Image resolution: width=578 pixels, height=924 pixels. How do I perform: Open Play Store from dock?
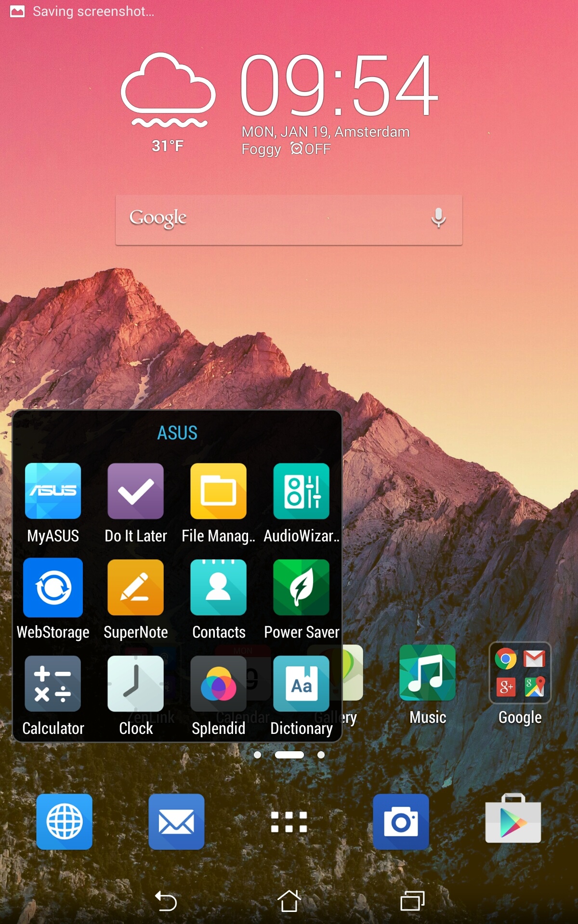(513, 818)
